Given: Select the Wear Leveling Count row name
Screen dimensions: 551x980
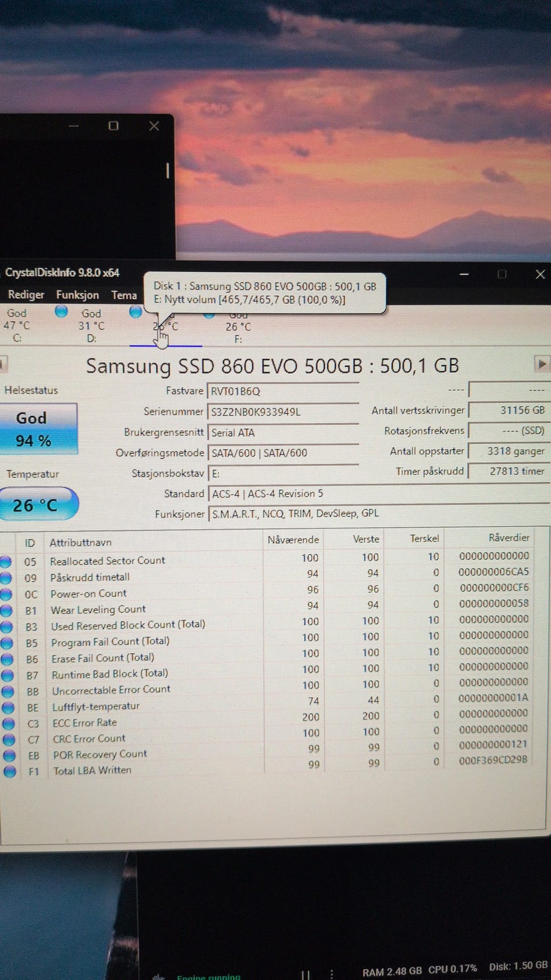Looking at the screenshot, I should [x=98, y=609].
